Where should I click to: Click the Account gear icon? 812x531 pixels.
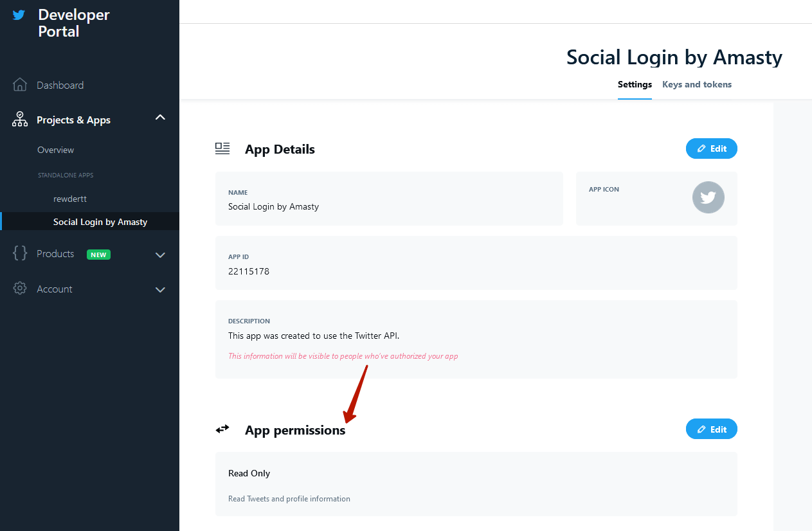click(20, 289)
